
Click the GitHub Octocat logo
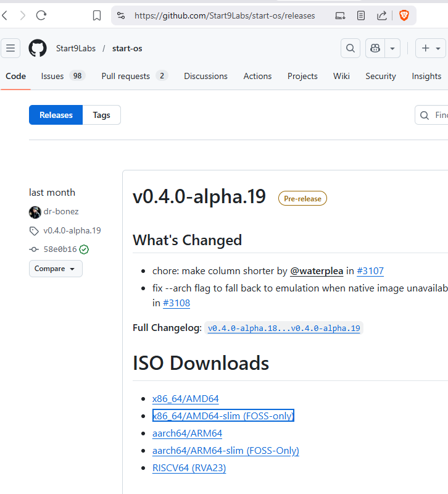tap(38, 48)
